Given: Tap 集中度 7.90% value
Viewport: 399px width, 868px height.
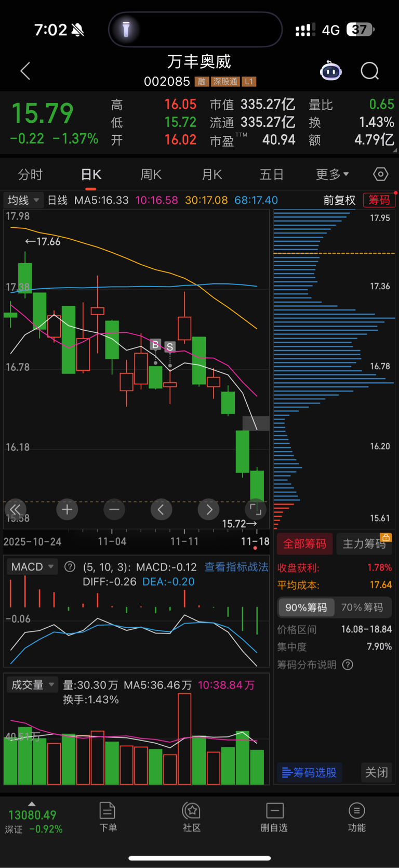Looking at the screenshot, I should point(379,646).
